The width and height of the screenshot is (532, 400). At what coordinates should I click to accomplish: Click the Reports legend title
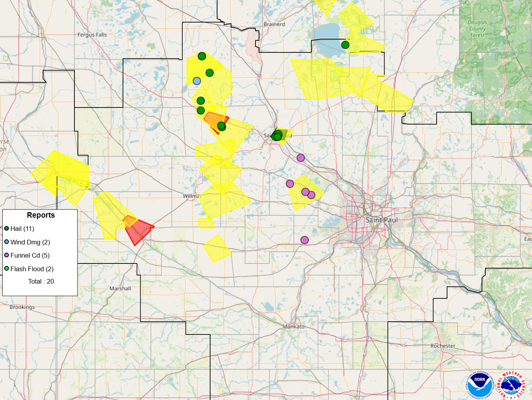[x=41, y=215]
